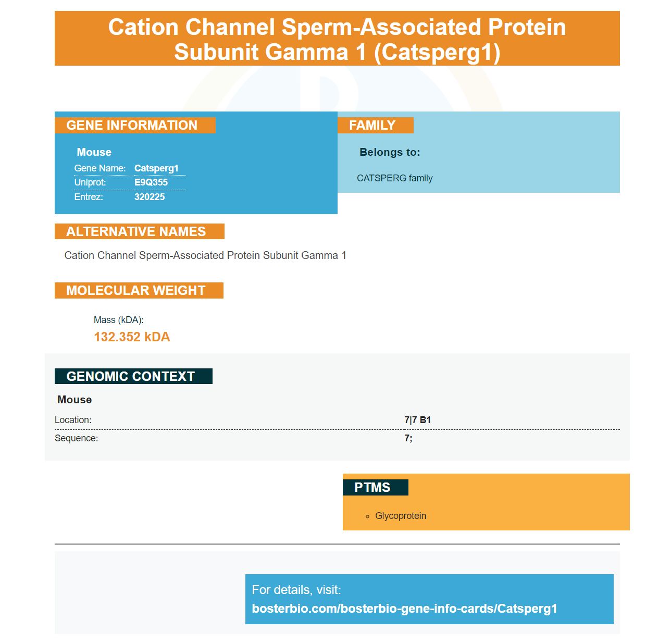671x644 pixels.
Task: Click the 'For details, visit:' text
Action: 296,590
